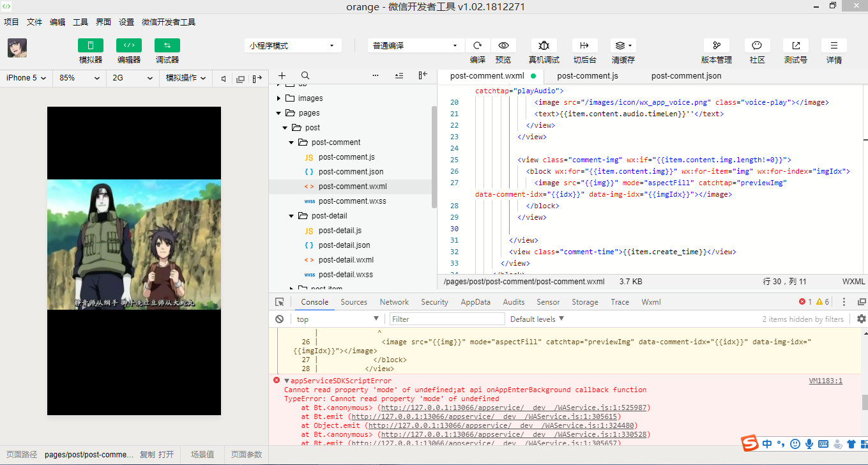Hide the file tree panel
Image resolution: width=868 pixels, height=465 pixels.
point(423,75)
